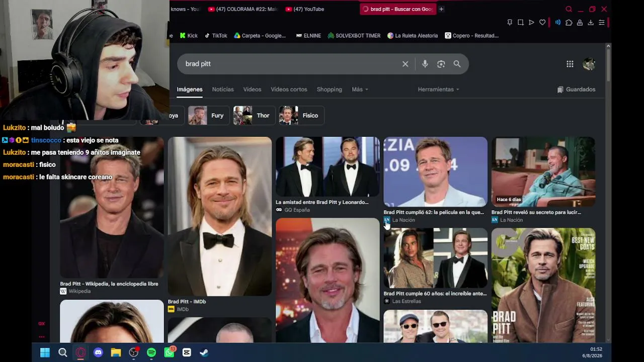
Task: Open the ELNINE bookmark
Action: pos(308,36)
